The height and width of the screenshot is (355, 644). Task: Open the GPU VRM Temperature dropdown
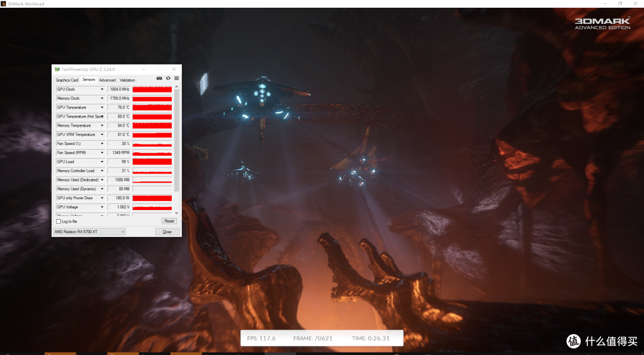[102, 134]
